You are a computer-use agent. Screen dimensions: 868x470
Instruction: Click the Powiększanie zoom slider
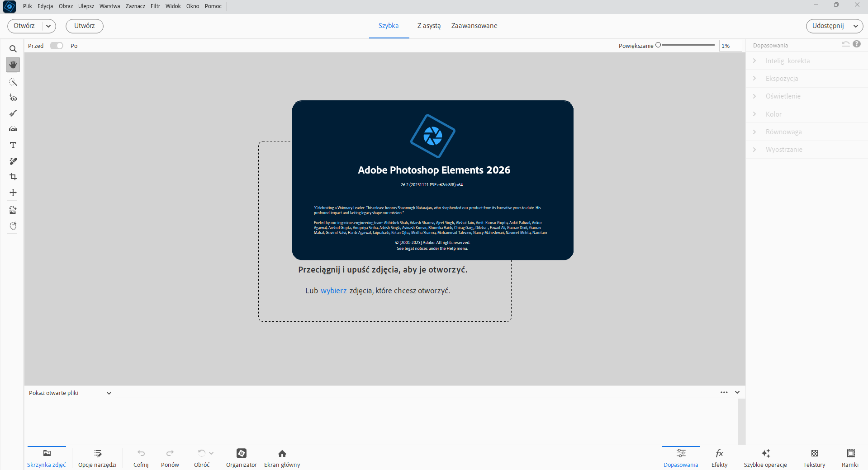pos(686,45)
